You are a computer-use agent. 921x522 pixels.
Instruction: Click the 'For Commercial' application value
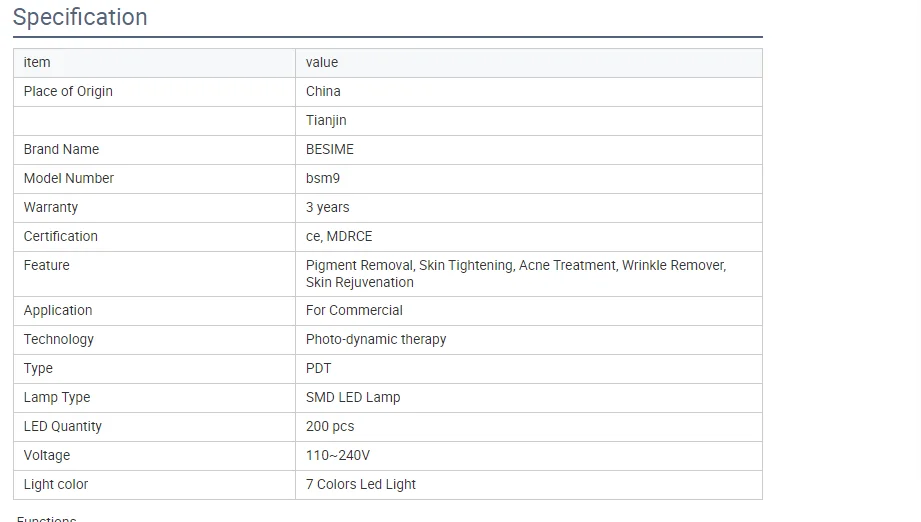(x=354, y=310)
